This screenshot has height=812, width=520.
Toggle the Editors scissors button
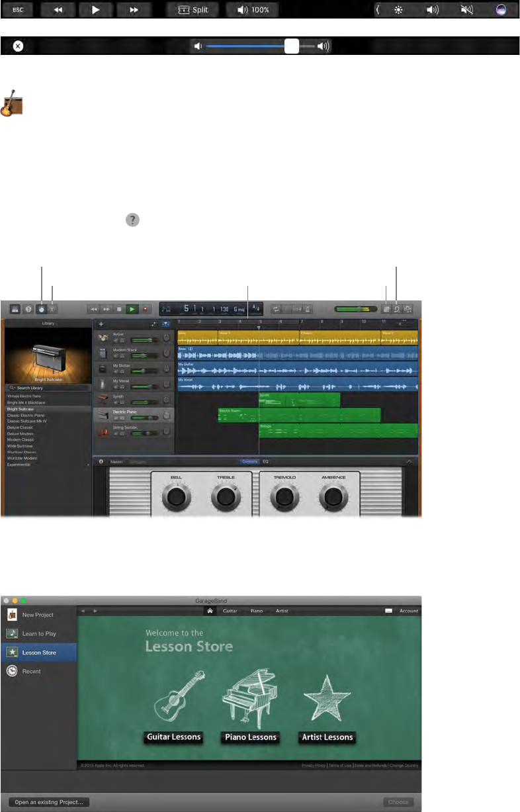[53, 308]
